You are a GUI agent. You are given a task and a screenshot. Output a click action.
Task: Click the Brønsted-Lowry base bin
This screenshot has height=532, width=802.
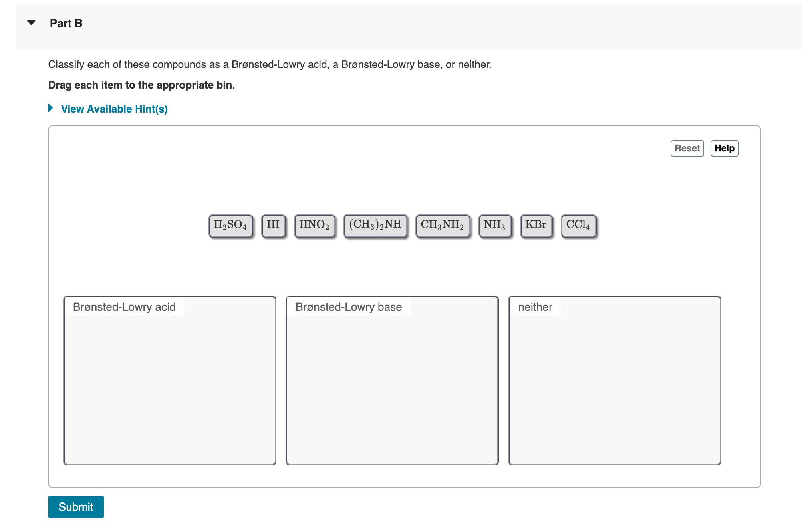(392, 379)
